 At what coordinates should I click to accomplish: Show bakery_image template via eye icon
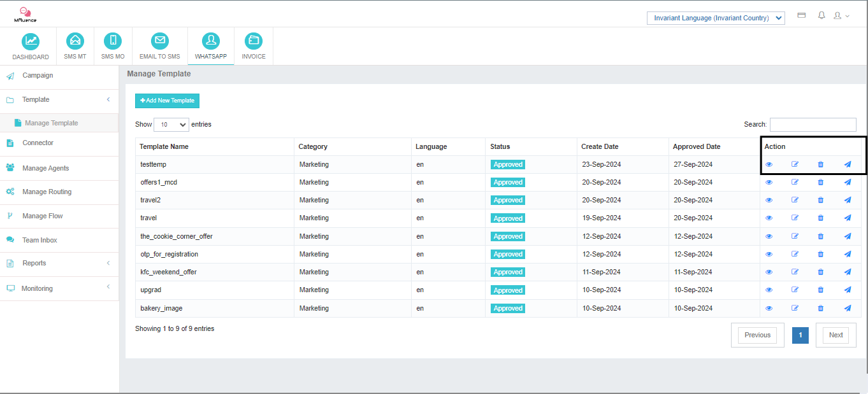coord(769,308)
